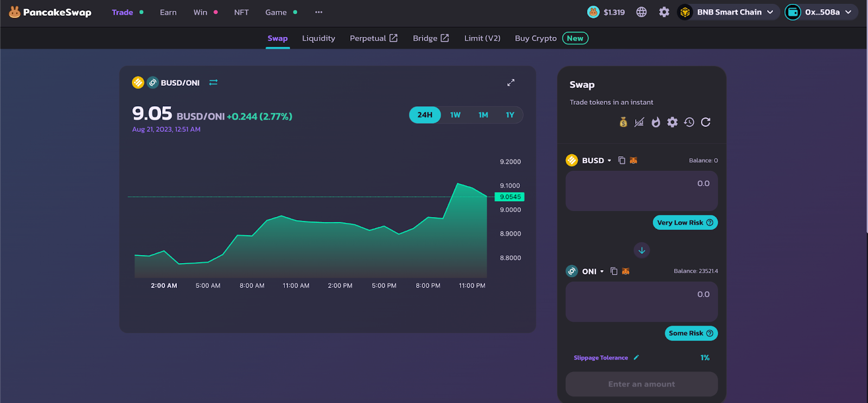Open the ONI token selector dropdown
The height and width of the screenshot is (403, 868).
(x=592, y=271)
